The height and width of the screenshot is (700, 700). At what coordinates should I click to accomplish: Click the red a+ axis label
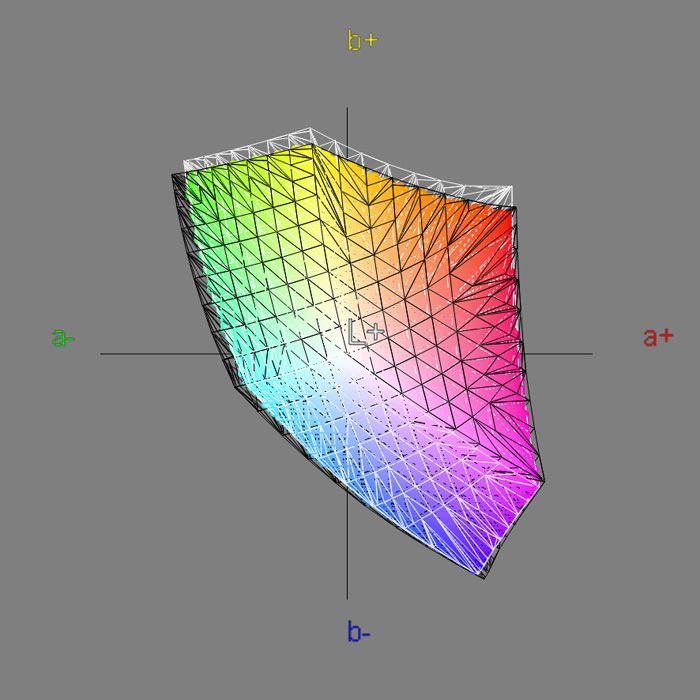658,337
